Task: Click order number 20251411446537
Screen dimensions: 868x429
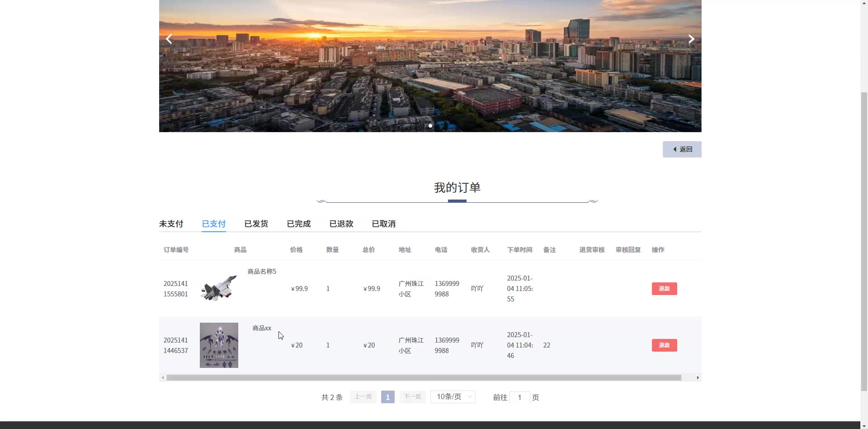Action: tap(176, 345)
